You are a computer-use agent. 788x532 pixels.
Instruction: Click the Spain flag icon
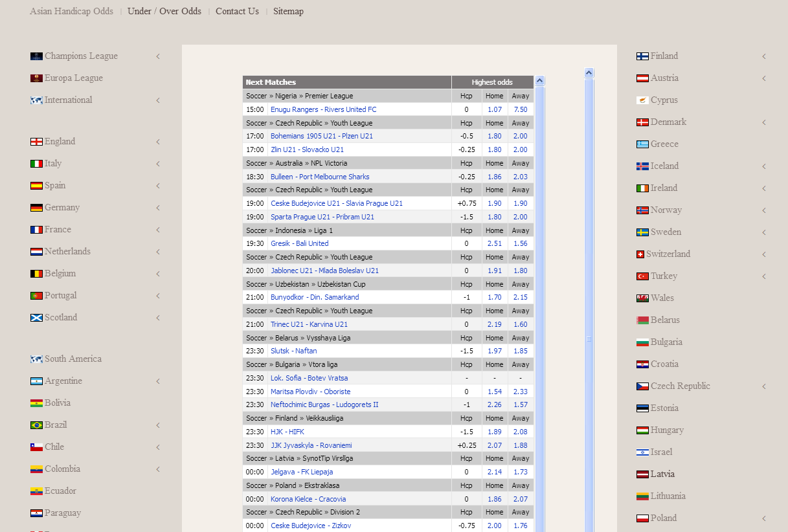[36, 186]
